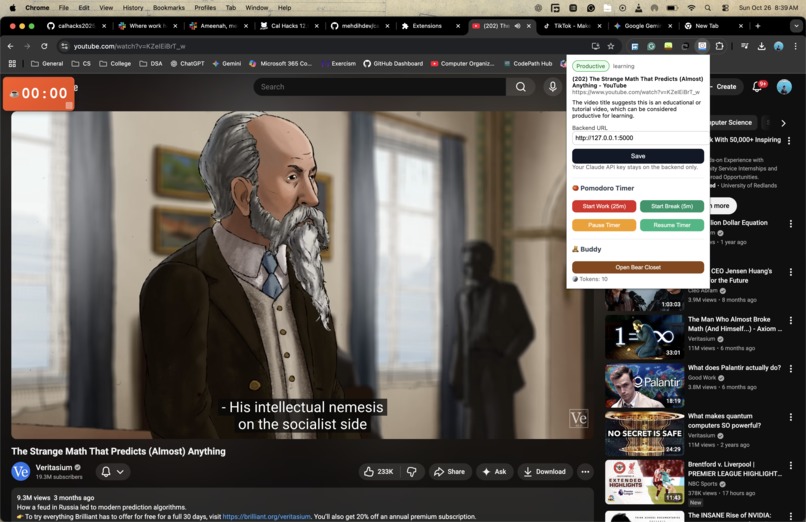Screen dimensions: 806x522
Task: Click the YouTube Create button
Action: pyautogui.click(x=725, y=87)
